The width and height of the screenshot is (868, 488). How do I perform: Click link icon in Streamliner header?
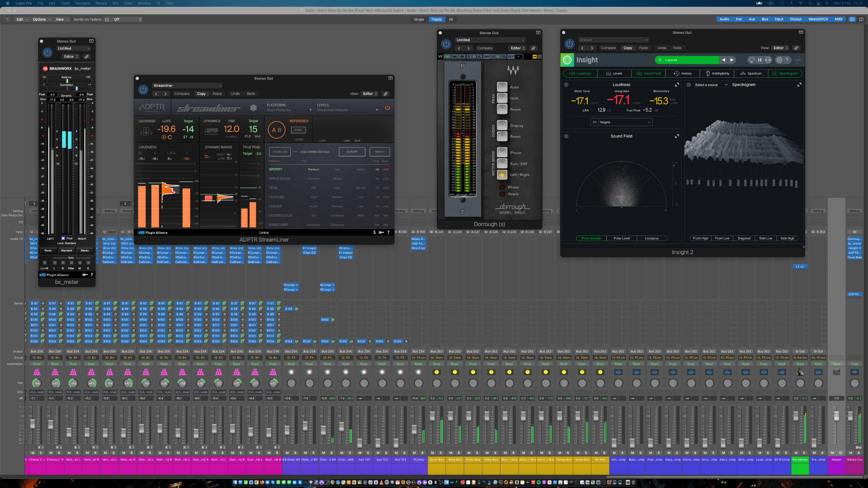tap(386, 94)
